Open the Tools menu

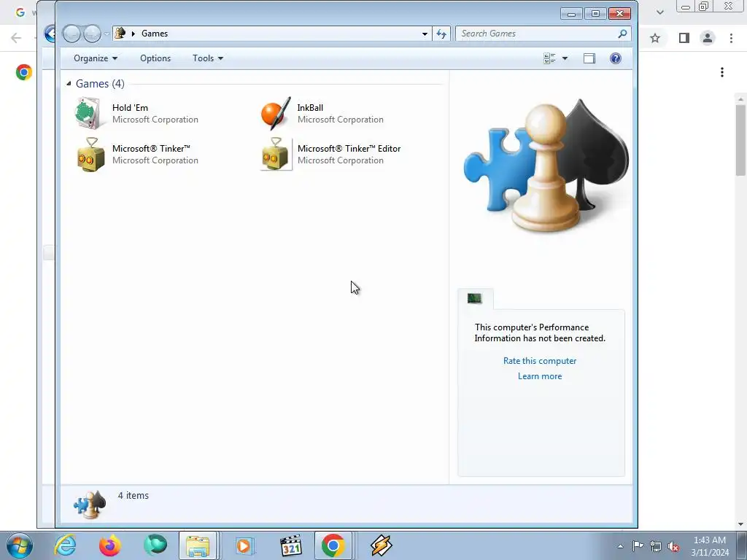tap(208, 58)
